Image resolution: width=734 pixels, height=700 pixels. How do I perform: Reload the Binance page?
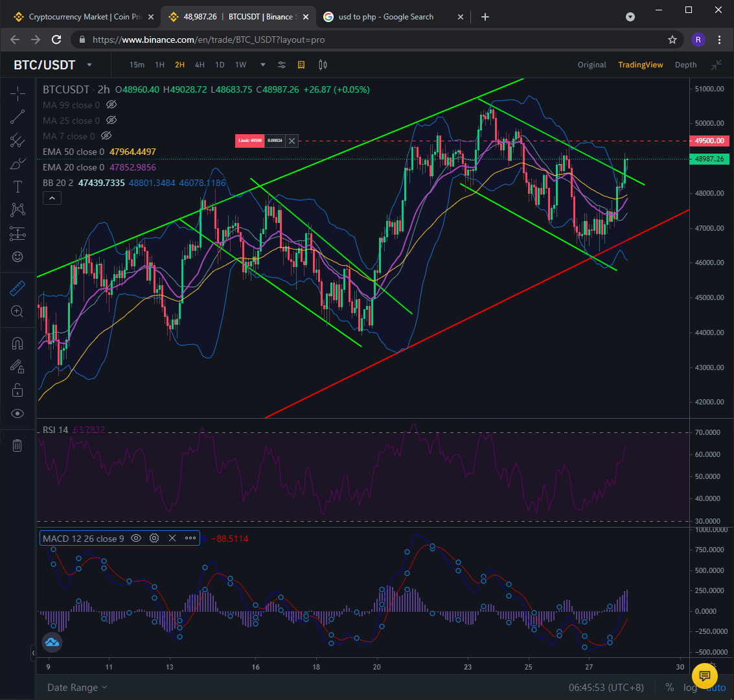56,40
